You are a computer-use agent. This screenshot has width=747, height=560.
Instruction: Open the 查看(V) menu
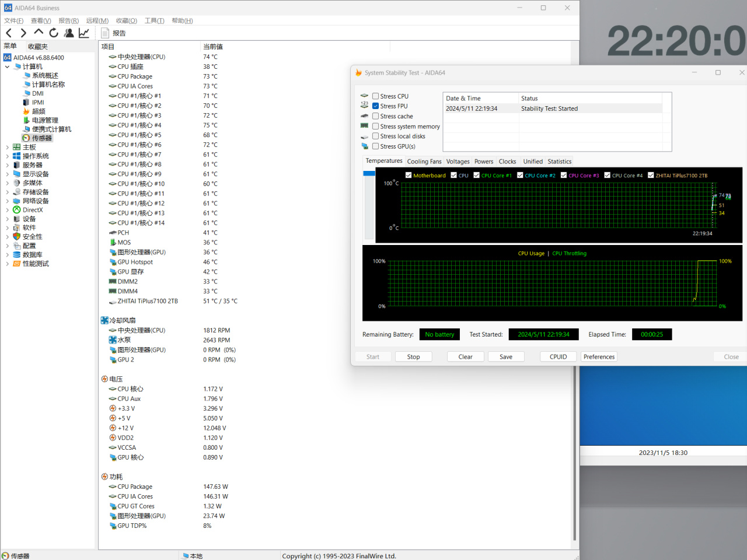[x=41, y=20]
